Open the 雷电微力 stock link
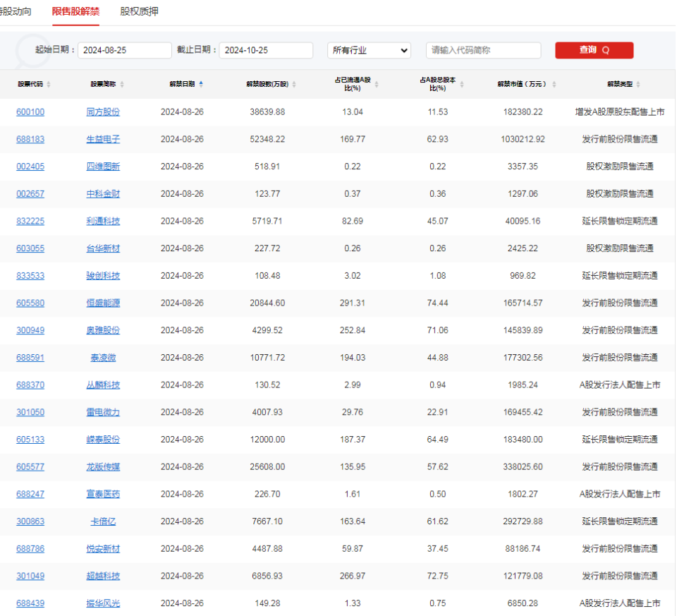This screenshot has height=616, width=677. tap(103, 412)
